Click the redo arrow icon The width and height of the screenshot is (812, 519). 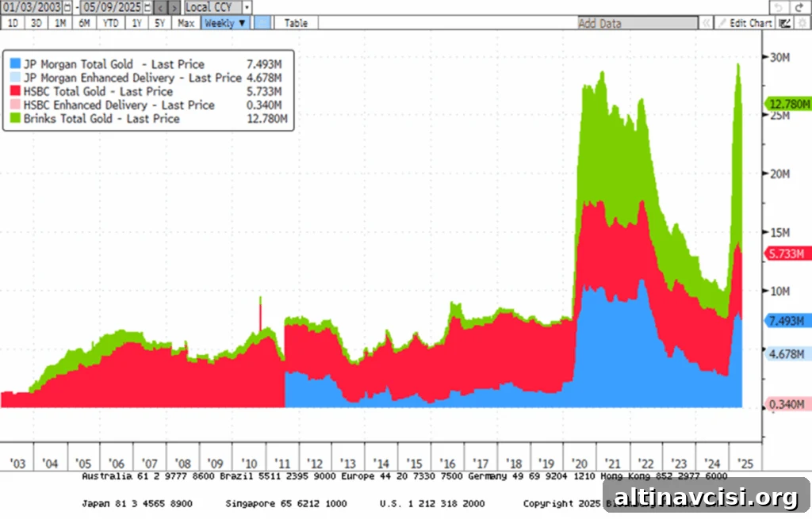(799, 7)
